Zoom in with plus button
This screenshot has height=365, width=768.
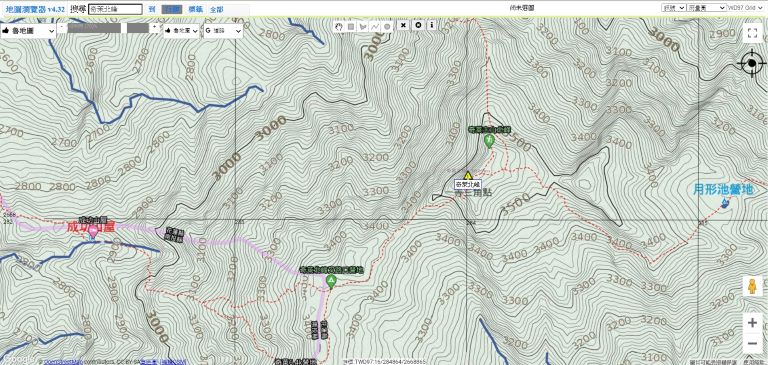(x=752, y=323)
